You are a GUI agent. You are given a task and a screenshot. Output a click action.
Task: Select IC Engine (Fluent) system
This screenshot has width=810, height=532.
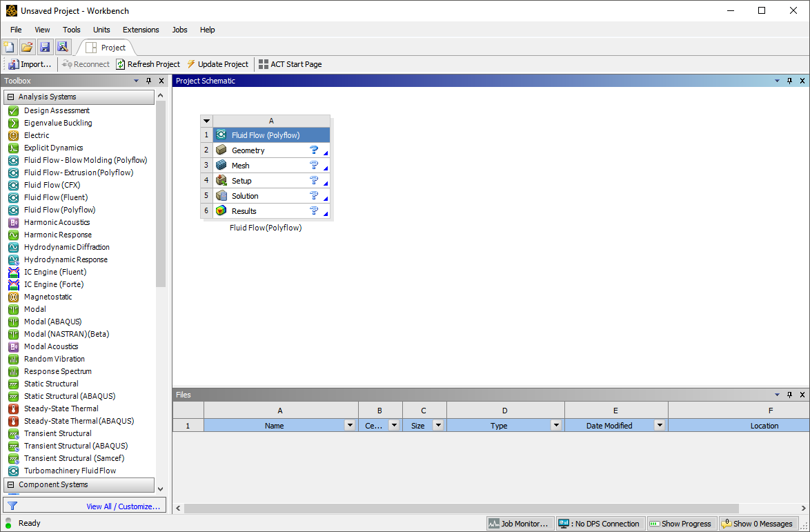(x=55, y=272)
